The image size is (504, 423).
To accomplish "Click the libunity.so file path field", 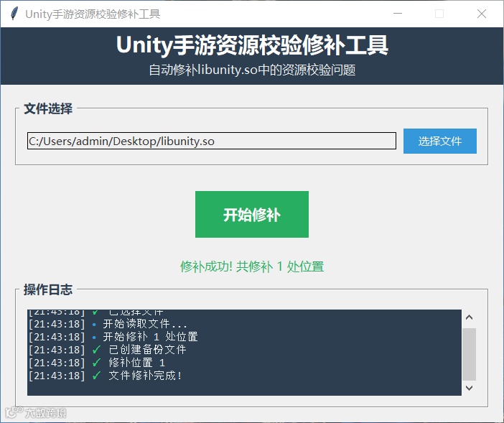I will click(x=212, y=141).
